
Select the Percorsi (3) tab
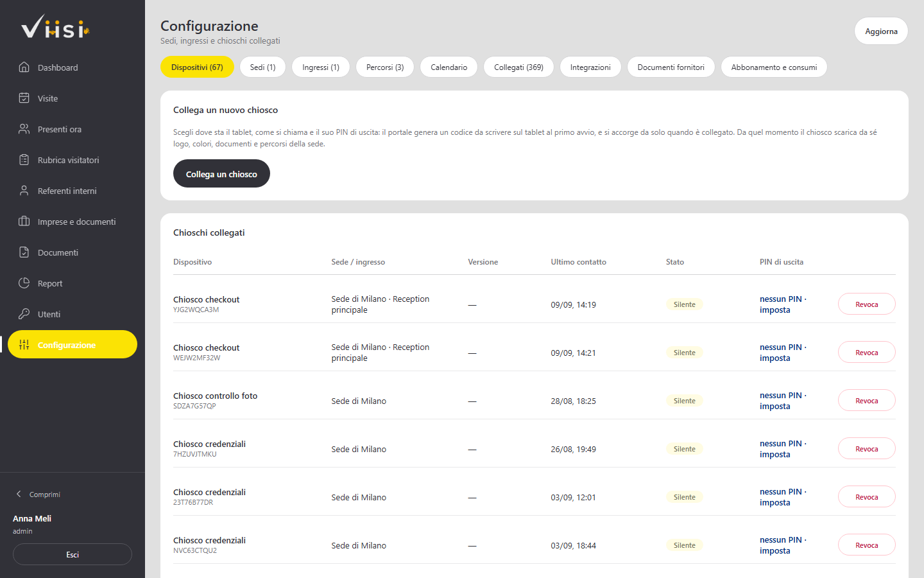[x=385, y=67]
